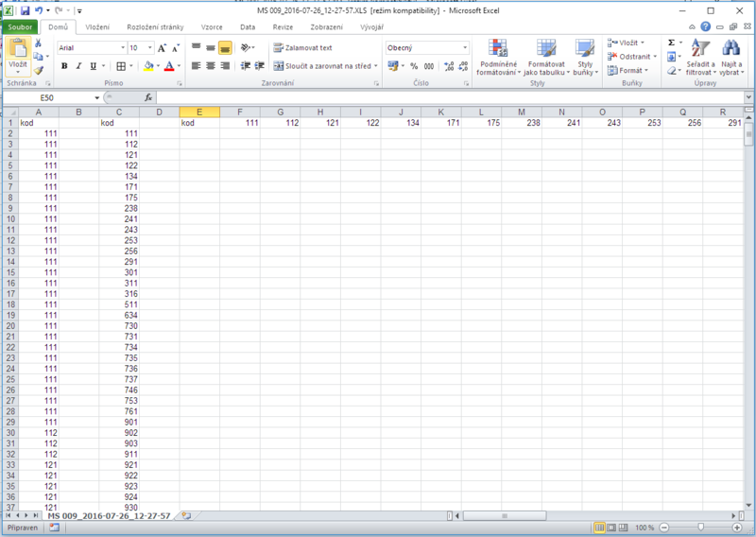
Task: Switch to Page Layout view icon
Action: pos(611,528)
